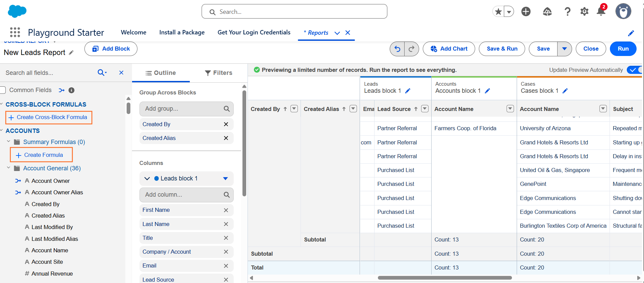Open the notifications bell
Screen dimensions: 644x283
coord(601,12)
